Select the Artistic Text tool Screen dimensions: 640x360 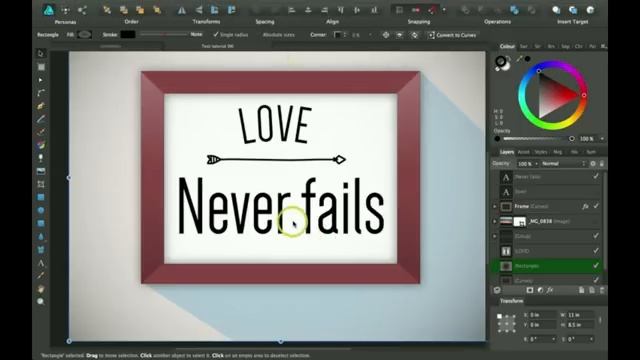point(40,263)
